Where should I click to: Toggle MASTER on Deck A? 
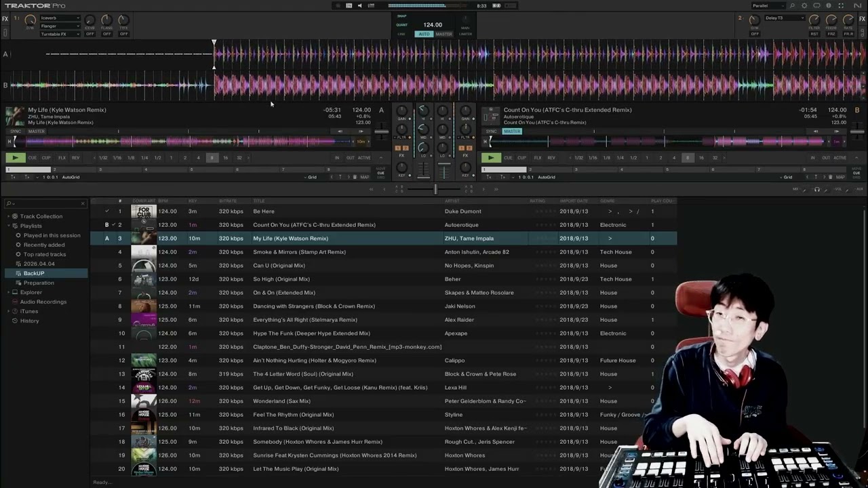coord(37,131)
